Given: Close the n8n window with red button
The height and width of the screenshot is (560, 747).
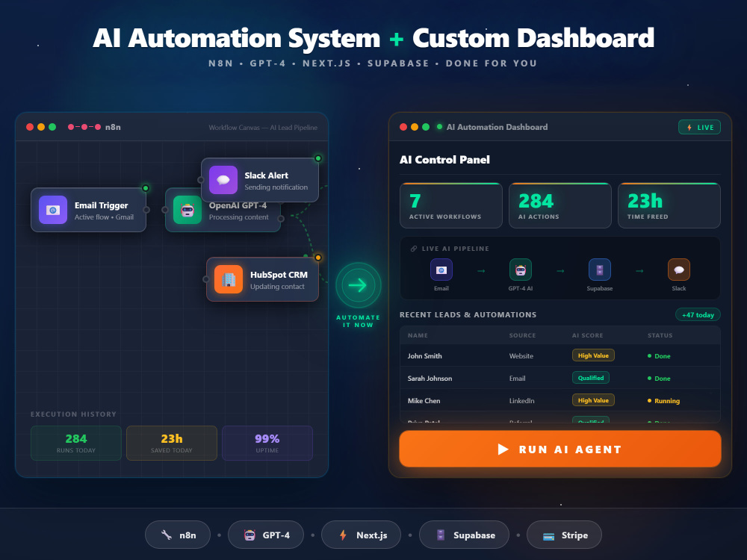Looking at the screenshot, I should (x=30, y=127).
